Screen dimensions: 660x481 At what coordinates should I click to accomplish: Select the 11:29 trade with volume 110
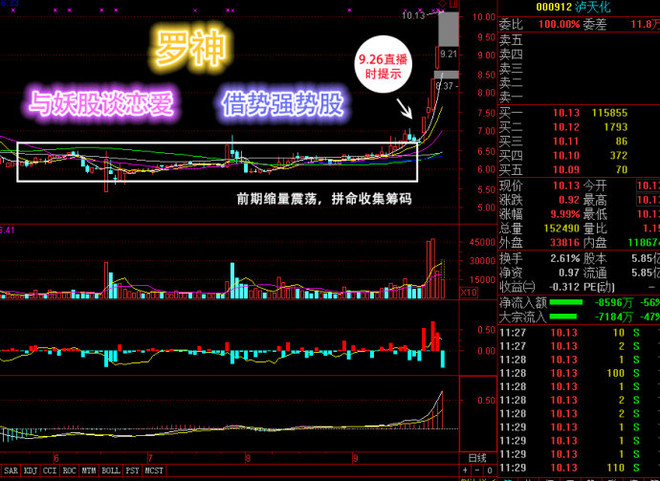coord(579,468)
